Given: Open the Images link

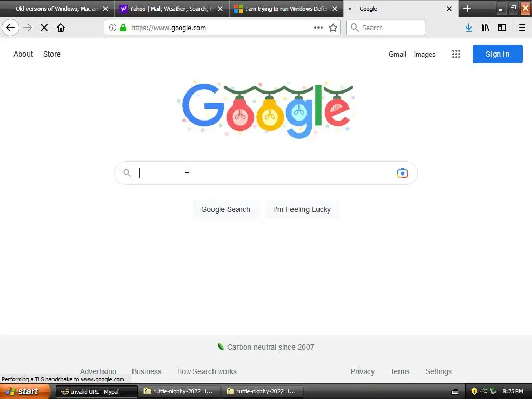Looking at the screenshot, I should (x=424, y=54).
